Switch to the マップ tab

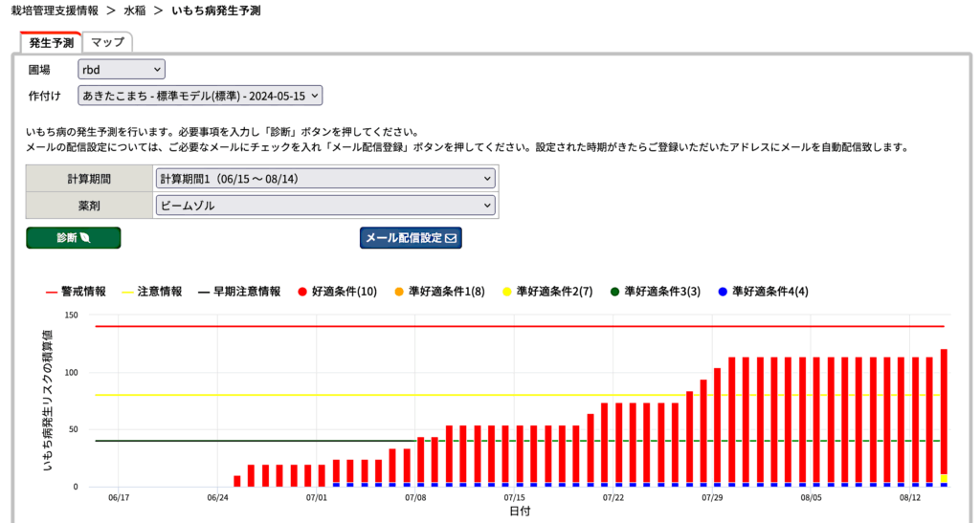(107, 43)
